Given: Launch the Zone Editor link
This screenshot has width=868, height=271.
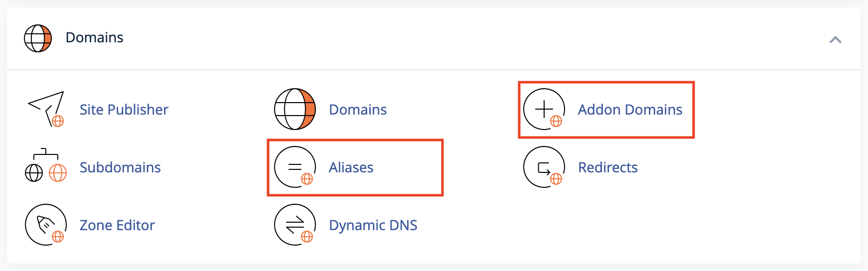Looking at the screenshot, I should (x=117, y=225).
